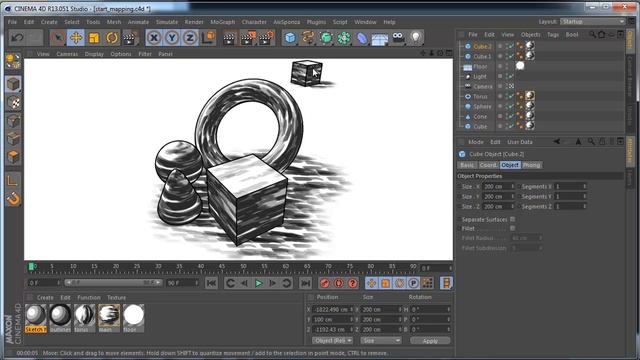Tick the Separate Surfaces checkbox

pos(513,219)
